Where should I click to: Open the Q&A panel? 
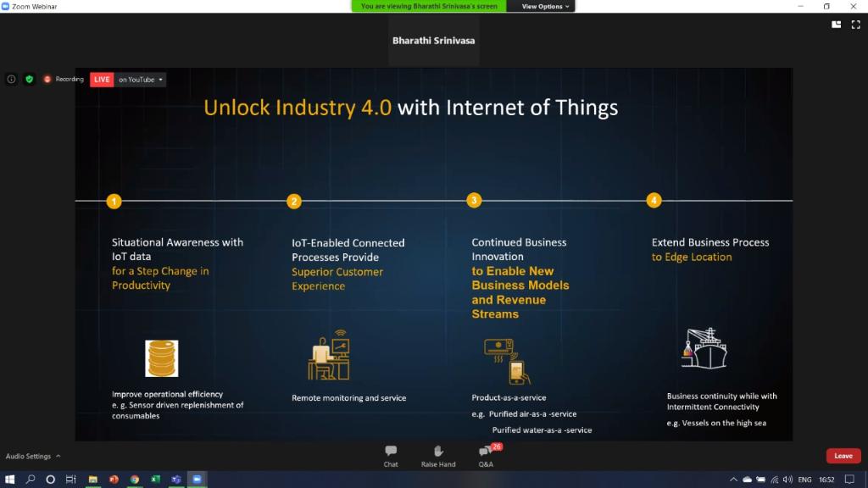pyautogui.click(x=487, y=456)
